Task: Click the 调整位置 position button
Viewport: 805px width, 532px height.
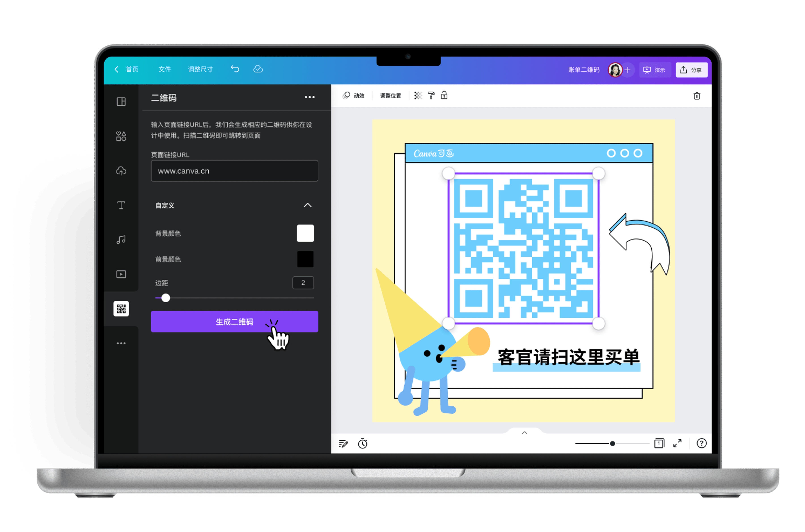Action: click(390, 96)
